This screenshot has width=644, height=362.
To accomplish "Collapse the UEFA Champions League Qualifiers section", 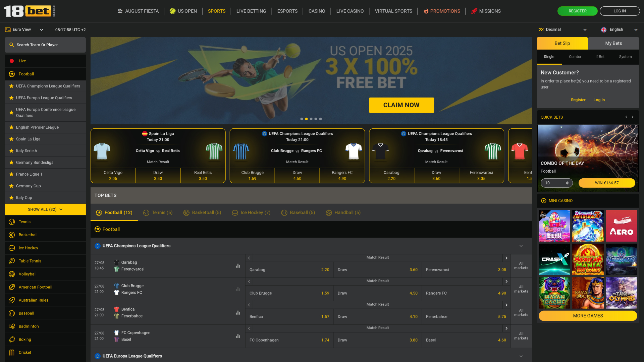I will pos(521,246).
